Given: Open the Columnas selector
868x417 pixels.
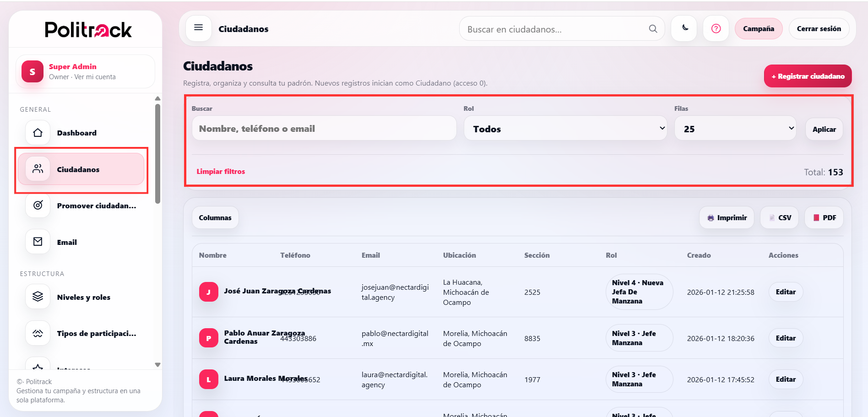Looking at the screenshot, I should [215, 217].
